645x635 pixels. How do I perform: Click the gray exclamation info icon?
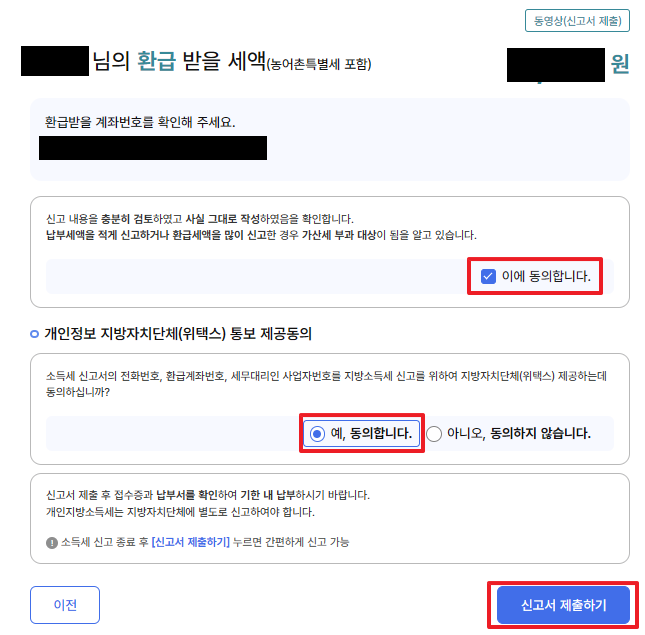point(52,543)
